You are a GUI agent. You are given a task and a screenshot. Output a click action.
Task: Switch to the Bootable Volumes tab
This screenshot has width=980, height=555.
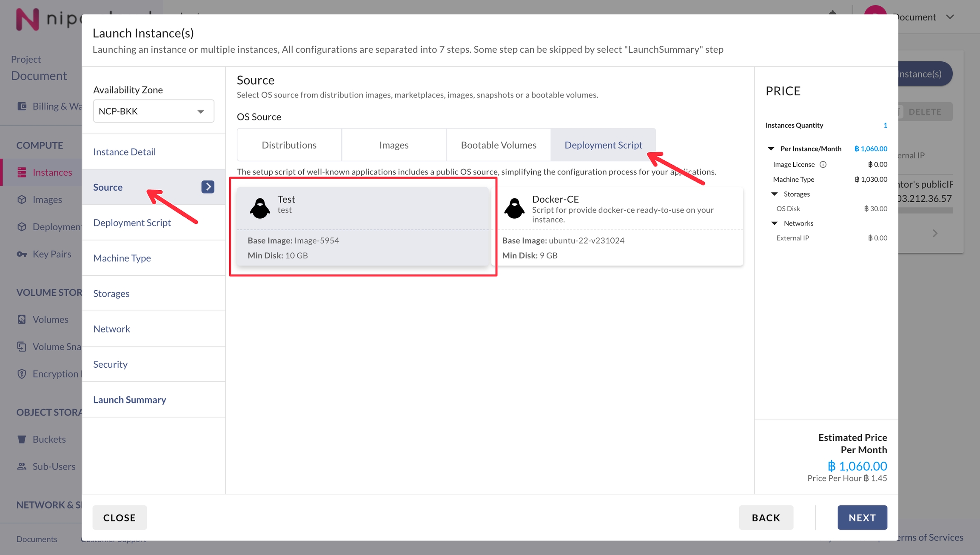pos(499,145)
